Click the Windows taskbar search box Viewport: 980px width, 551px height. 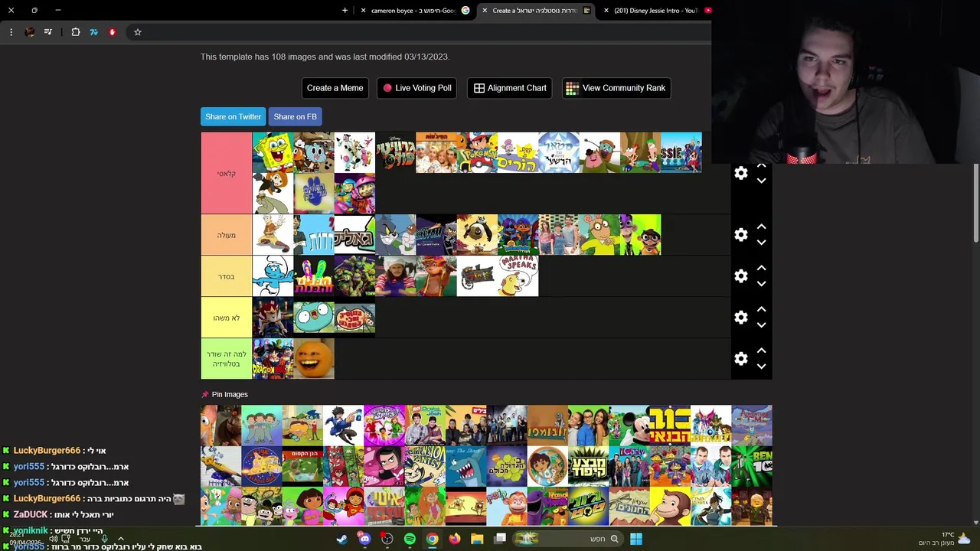tap(567, 539)
